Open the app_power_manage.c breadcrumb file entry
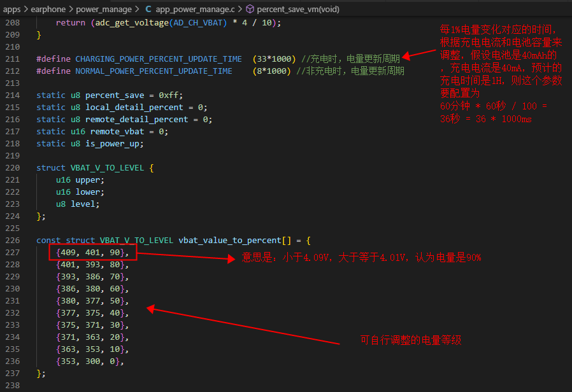 195,9
